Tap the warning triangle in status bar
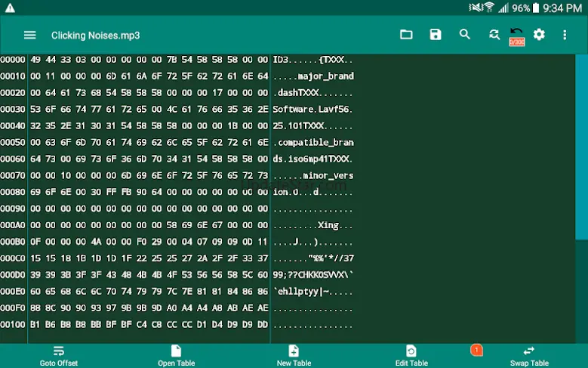 coord(10,8)
